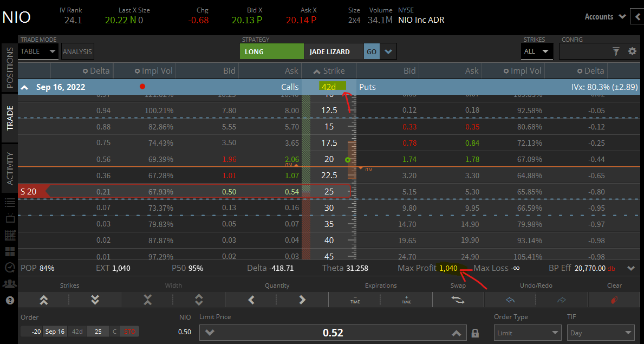Undo the last order change
Screen dimensions: 644x344
click(511, 300)
